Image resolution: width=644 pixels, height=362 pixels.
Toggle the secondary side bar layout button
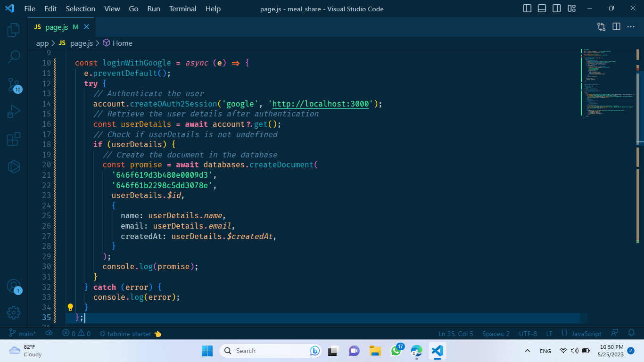[557, 8]
